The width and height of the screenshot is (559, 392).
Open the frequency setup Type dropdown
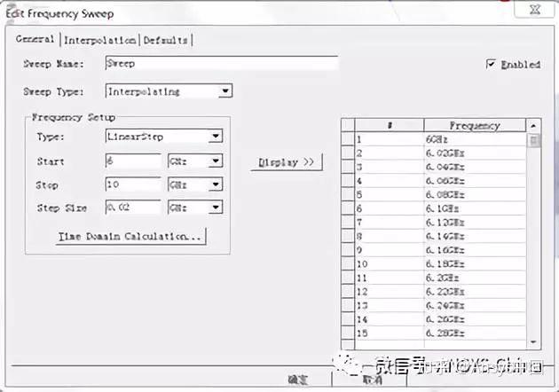(x=216, y=137)
